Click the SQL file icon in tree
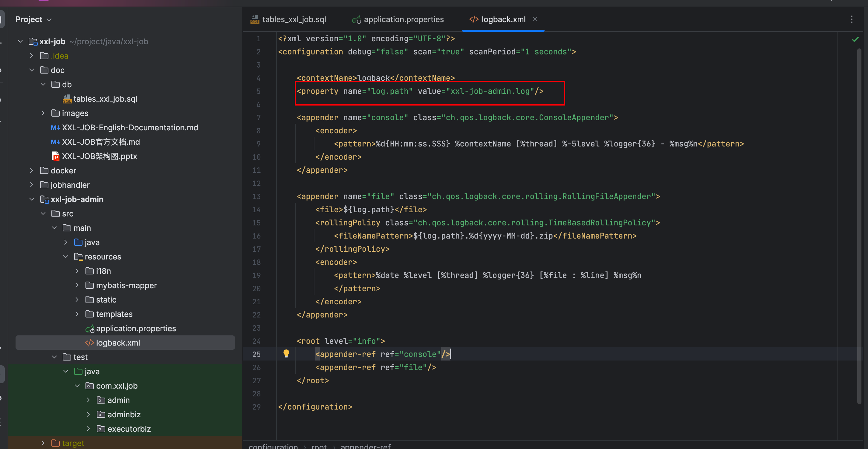This screenshot has width=868, height=449. 67,99
